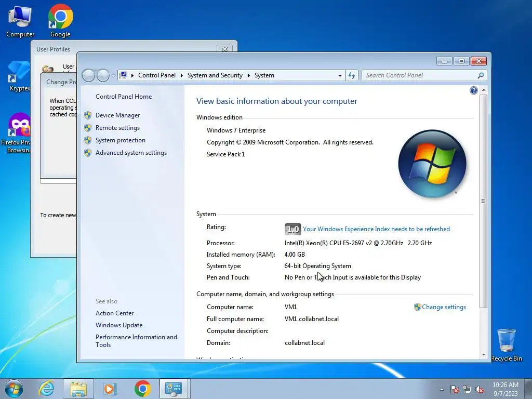Select Control Panel in the breadcrumb
The image size is (532, 399).
(157, 75)
